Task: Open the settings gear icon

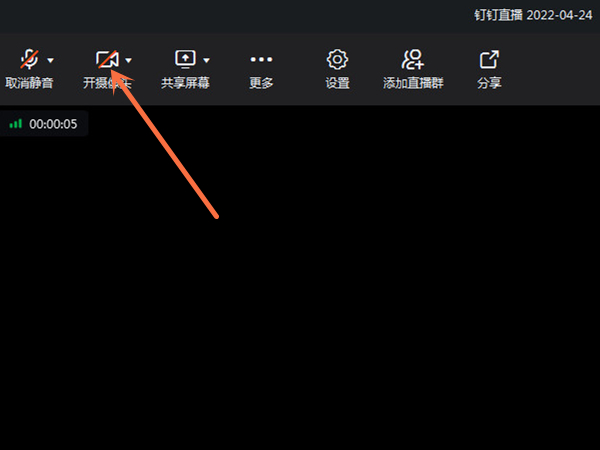Action: (337, 59)
